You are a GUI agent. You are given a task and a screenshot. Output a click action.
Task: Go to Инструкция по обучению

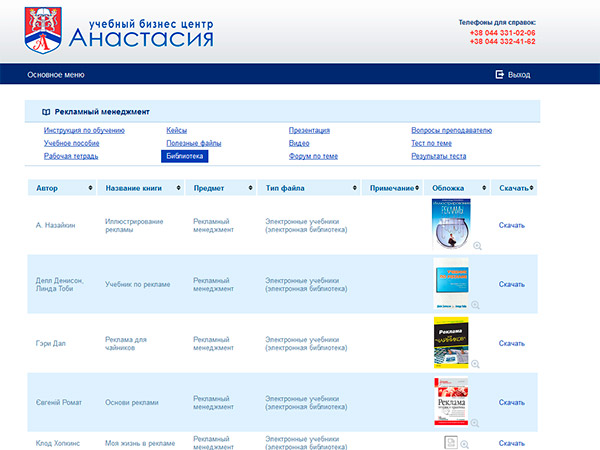84,130
